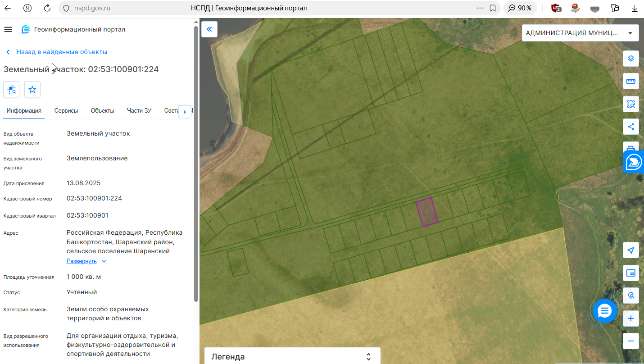The image size is (644, 364).
Task: Click the share map icon
Action: (x=631, y=127)
